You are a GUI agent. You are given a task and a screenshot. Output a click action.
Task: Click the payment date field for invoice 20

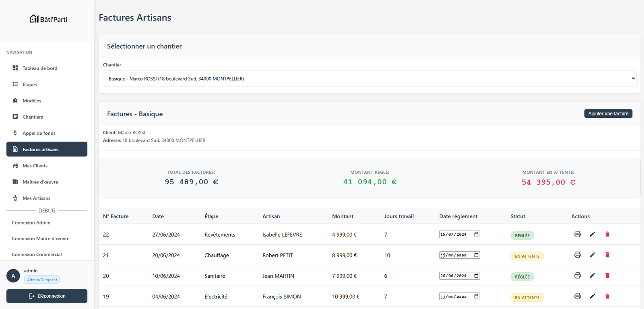click(454, 276)
